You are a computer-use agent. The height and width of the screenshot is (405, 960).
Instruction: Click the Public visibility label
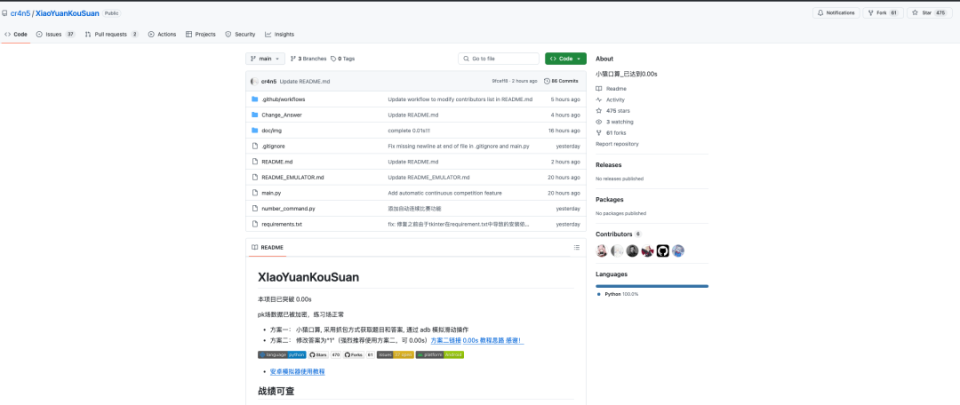click(x=111, y=13)
